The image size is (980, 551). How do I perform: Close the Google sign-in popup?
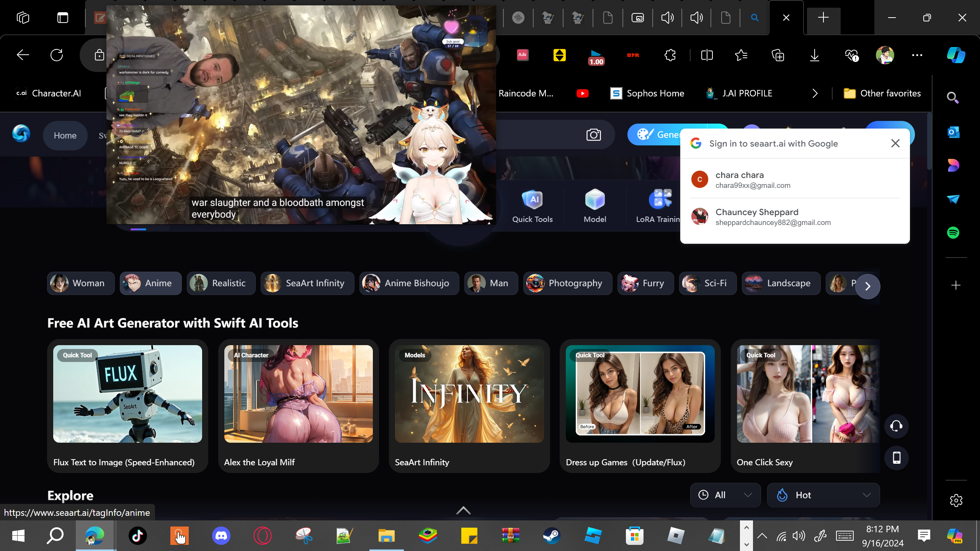pyautogui.click(x=895, y=143)
